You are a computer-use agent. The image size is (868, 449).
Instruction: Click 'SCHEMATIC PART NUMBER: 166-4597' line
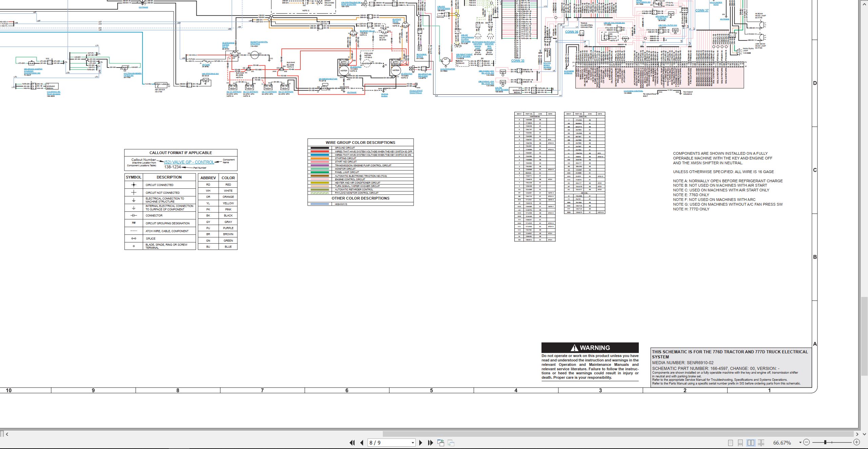[x=716, y=369]
